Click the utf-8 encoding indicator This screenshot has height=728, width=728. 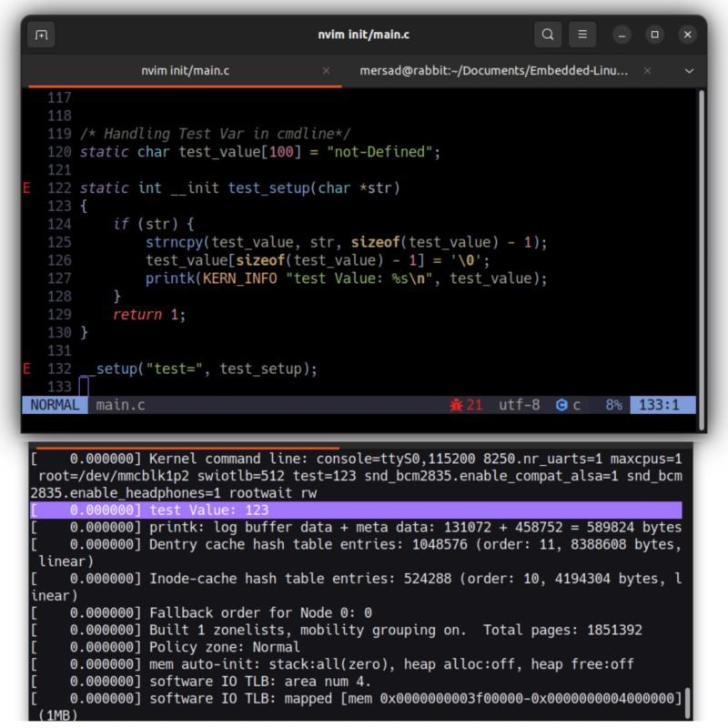[x=519, y=405]
